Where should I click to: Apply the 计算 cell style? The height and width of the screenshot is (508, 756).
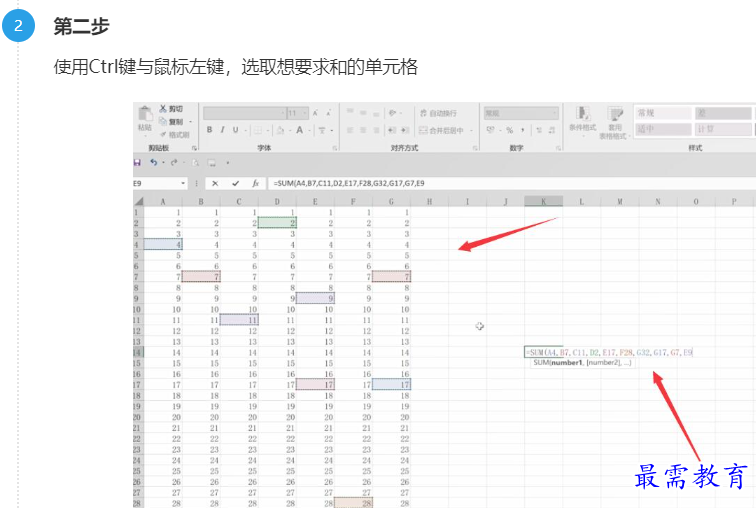click(723, 129)
